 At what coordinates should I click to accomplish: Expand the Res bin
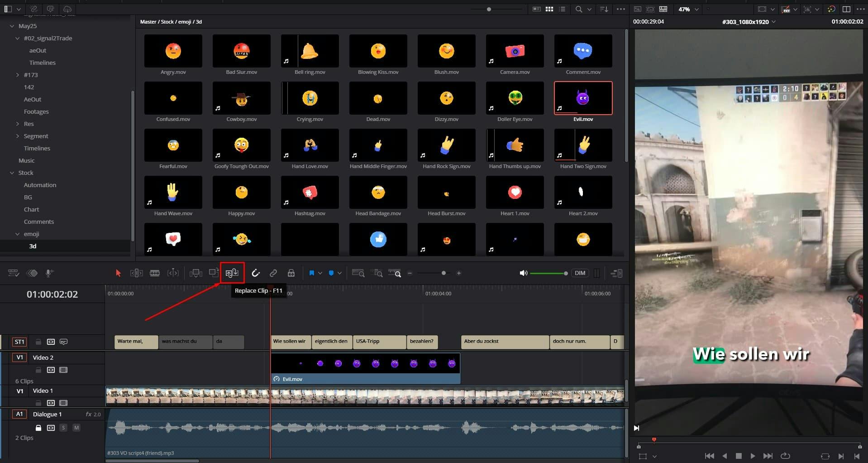(x=18, y=124)
